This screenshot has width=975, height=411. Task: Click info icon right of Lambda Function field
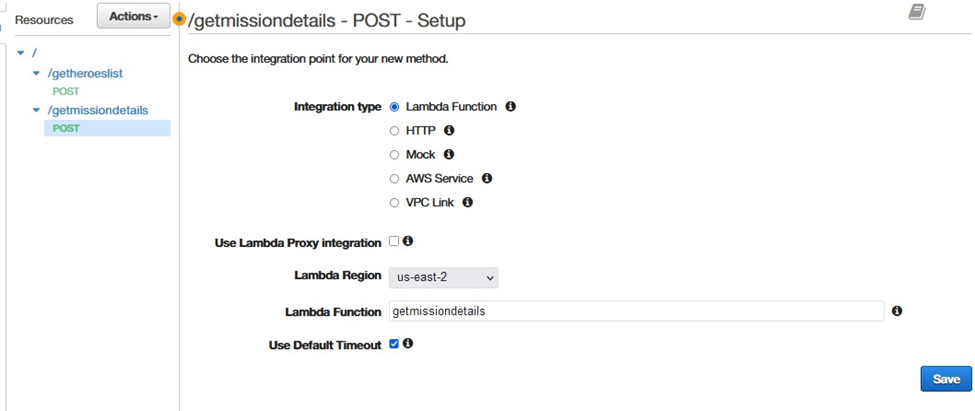pos(897,311)
